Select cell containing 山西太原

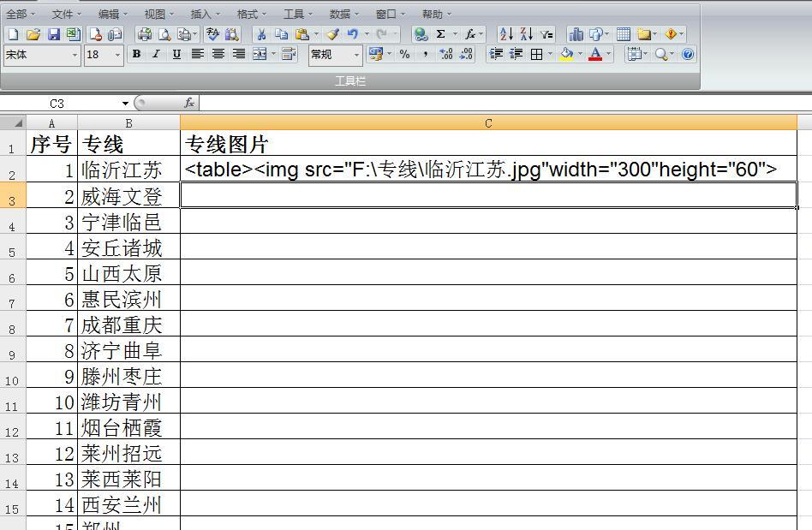point(129,273)
